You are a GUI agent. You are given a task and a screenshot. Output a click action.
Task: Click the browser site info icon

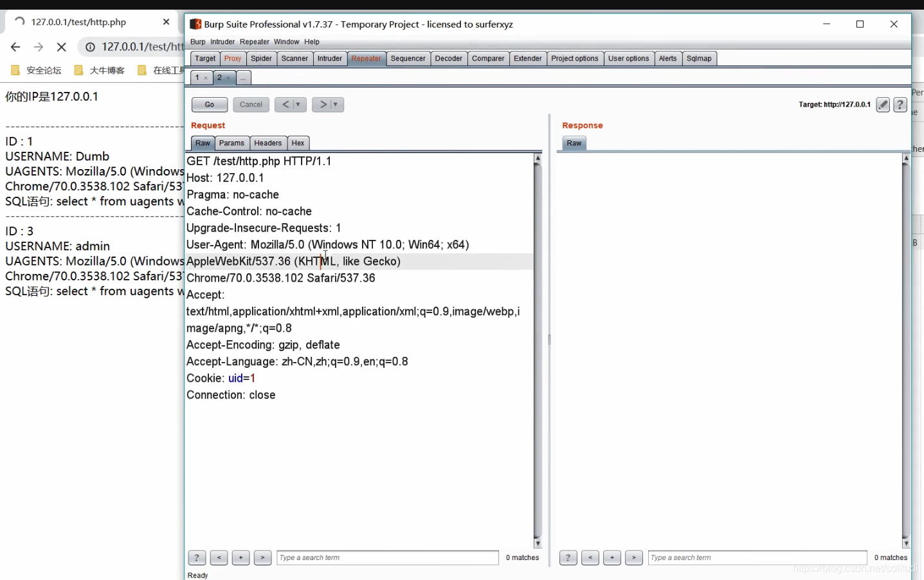91,47
